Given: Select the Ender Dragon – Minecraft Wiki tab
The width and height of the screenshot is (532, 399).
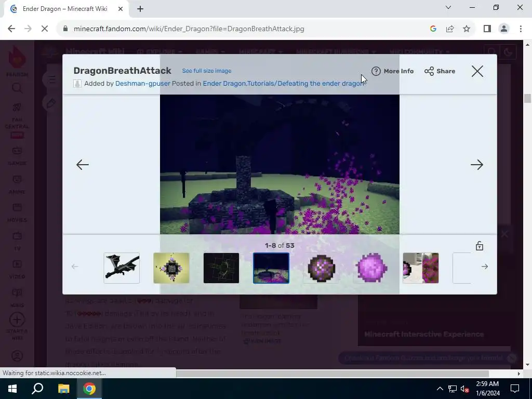Looking at the screenshot, I should click(65, 9).
